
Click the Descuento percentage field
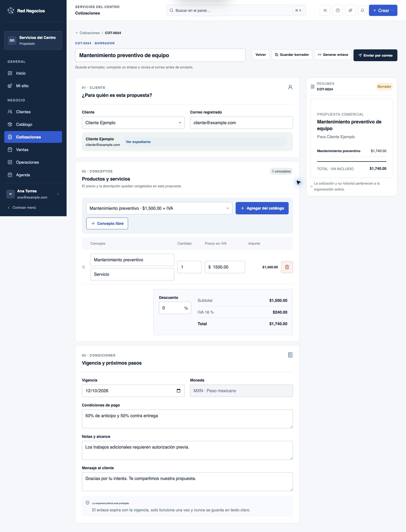click(175, 308)
